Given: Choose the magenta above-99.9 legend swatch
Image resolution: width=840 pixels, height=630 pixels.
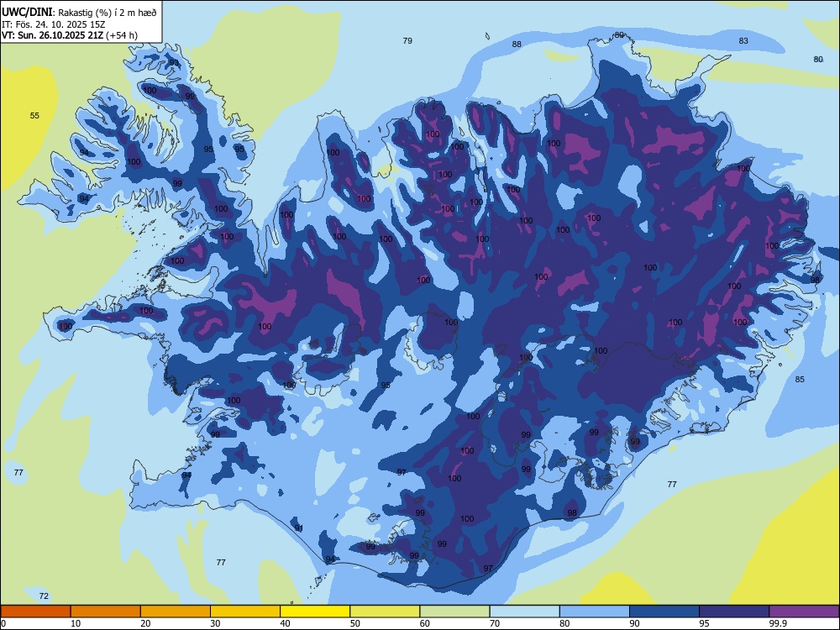Looking at the screenshot, I should coord(804,612).
